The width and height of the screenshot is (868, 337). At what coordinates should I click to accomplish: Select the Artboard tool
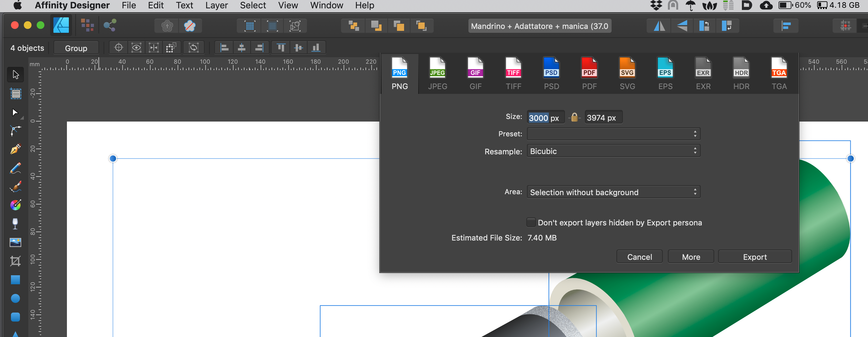point(15,93)
